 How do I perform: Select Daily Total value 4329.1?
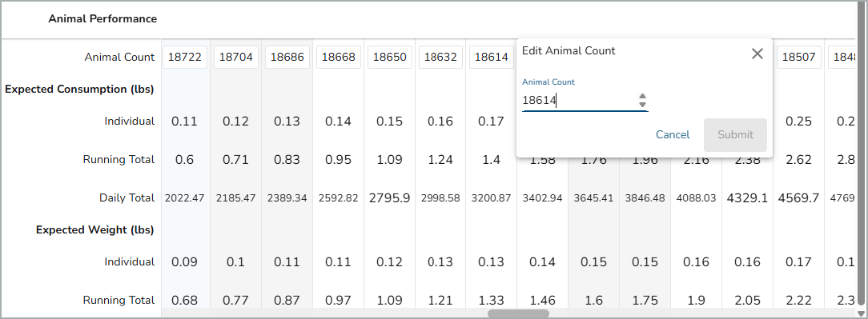[747, 198]
